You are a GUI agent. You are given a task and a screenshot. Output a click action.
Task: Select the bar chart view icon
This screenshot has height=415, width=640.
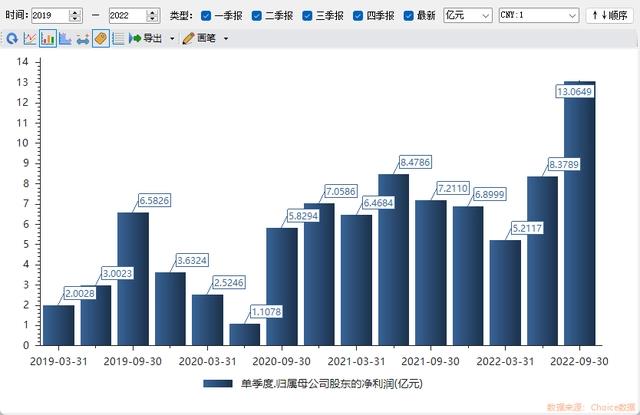(48, 39)
